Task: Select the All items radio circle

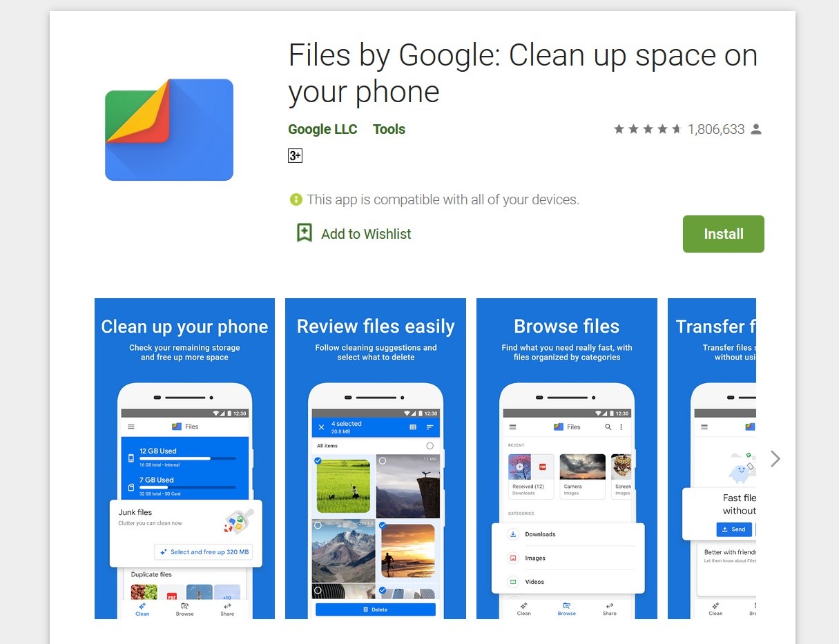Action: (x=430, y=446)
